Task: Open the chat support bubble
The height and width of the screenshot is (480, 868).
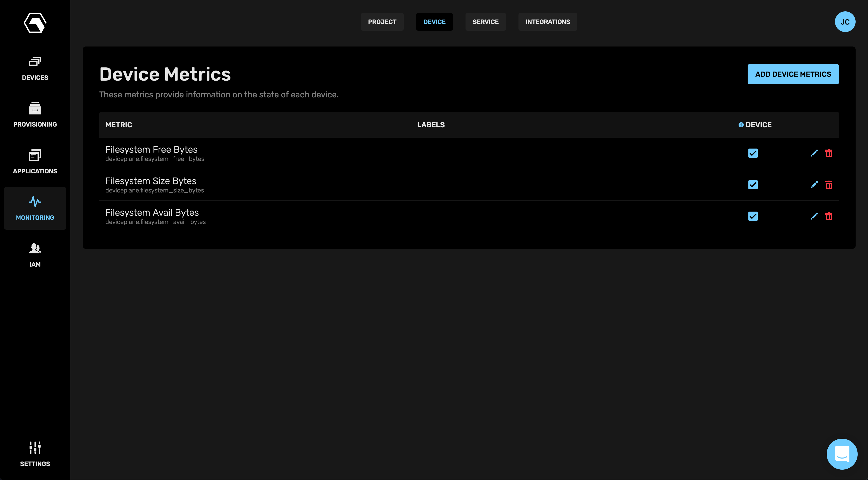Action: click(842, 454)
